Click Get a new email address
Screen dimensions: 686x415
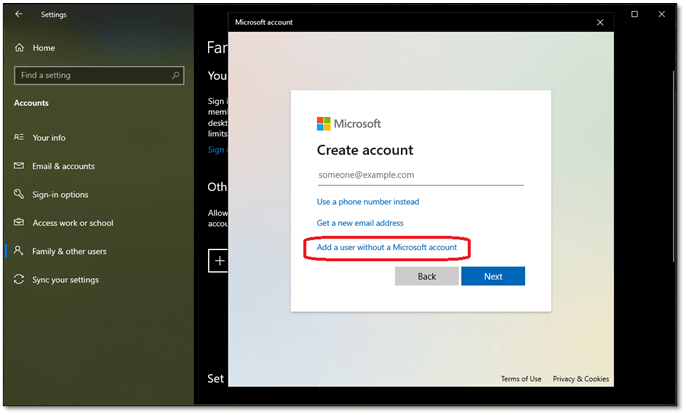coord(360,223)
